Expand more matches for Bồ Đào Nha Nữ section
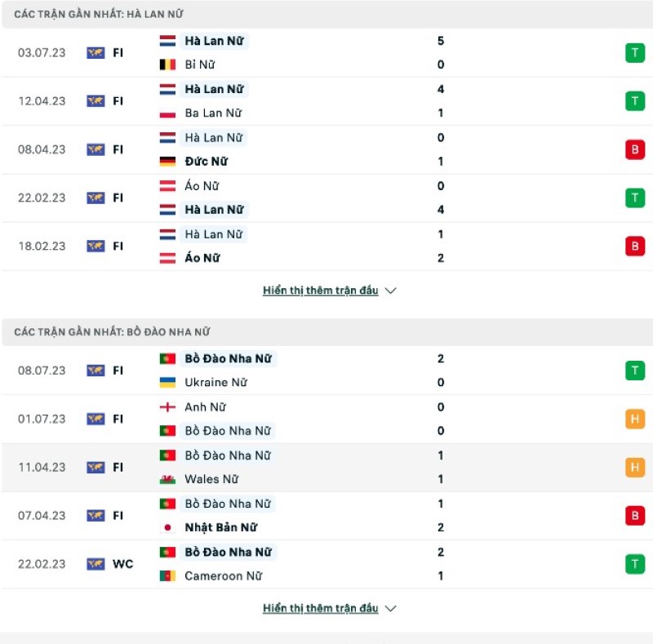653x644 pixels. (x=320, y=608)
